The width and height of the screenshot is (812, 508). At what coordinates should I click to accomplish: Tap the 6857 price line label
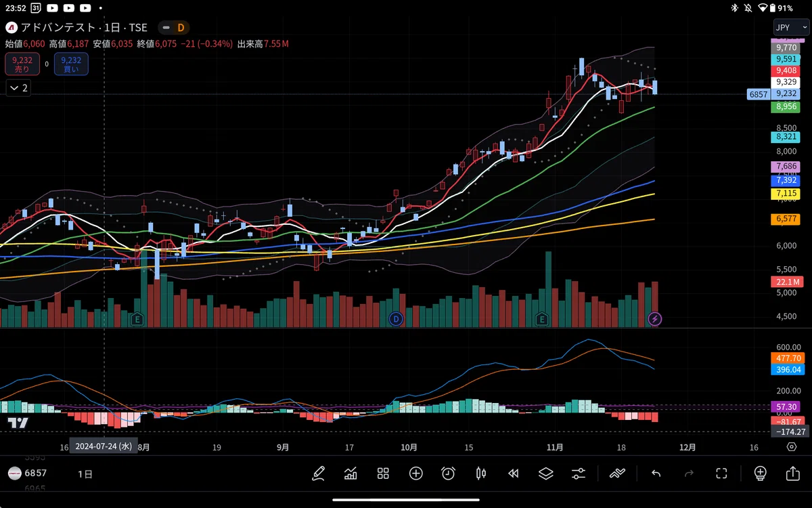[x=759, y=94]
